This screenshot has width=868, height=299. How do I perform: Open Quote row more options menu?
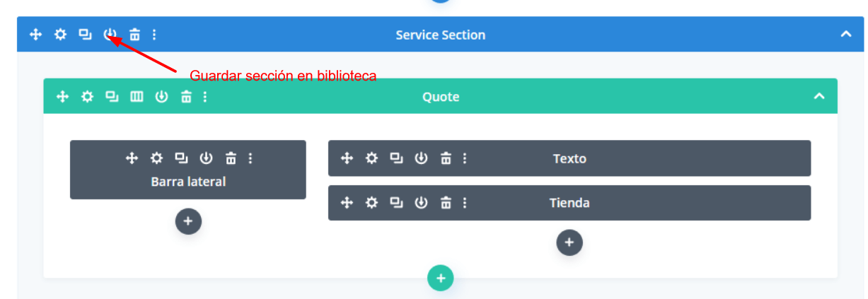(x=205, y=97)
